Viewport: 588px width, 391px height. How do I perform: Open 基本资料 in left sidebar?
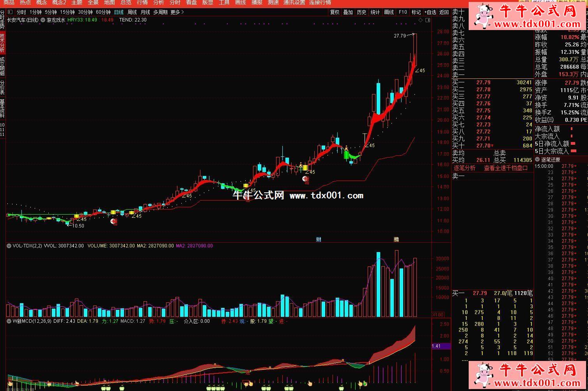[x=2, y=109]
